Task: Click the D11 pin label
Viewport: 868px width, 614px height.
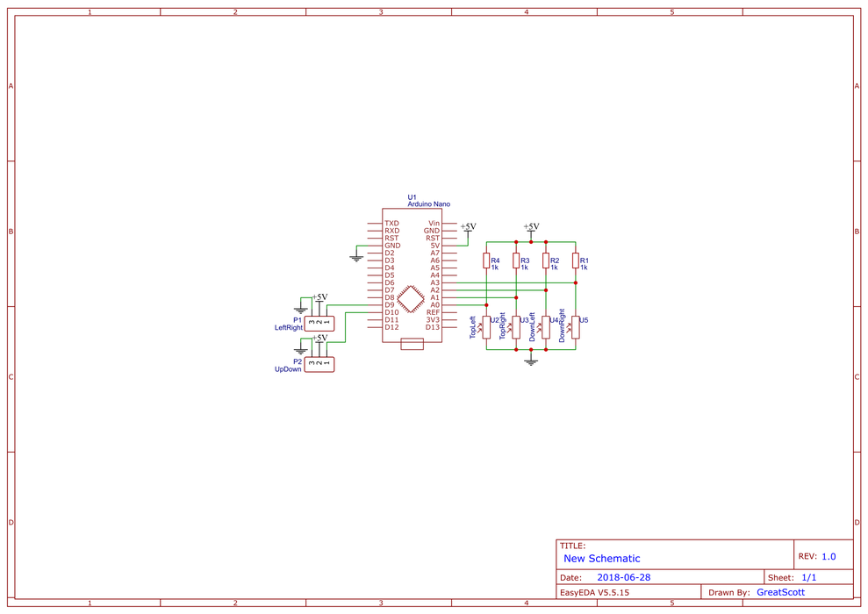Action: [x=392, y=320]
